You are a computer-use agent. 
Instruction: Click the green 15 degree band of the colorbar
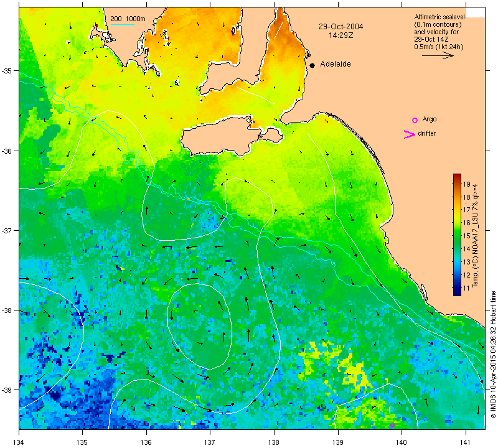point(457,236)
